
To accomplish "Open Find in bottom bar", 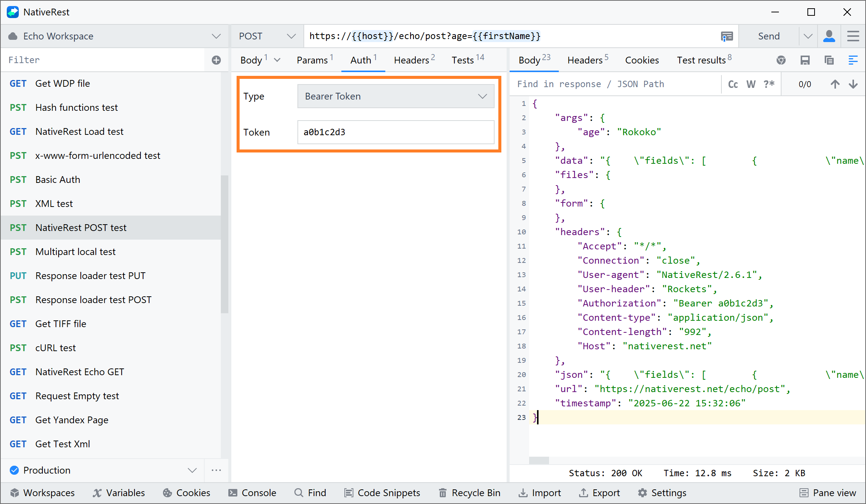I will (x=311, y=493).
